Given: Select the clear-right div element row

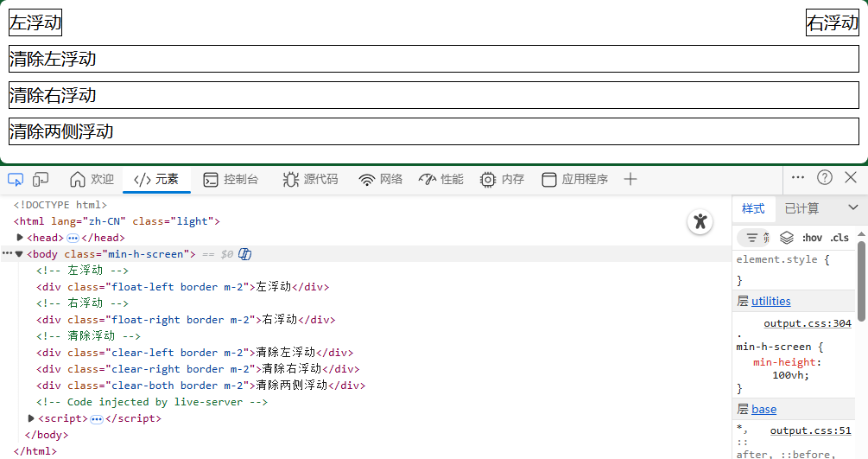Looking at the screenshot, I should [198, 368].
